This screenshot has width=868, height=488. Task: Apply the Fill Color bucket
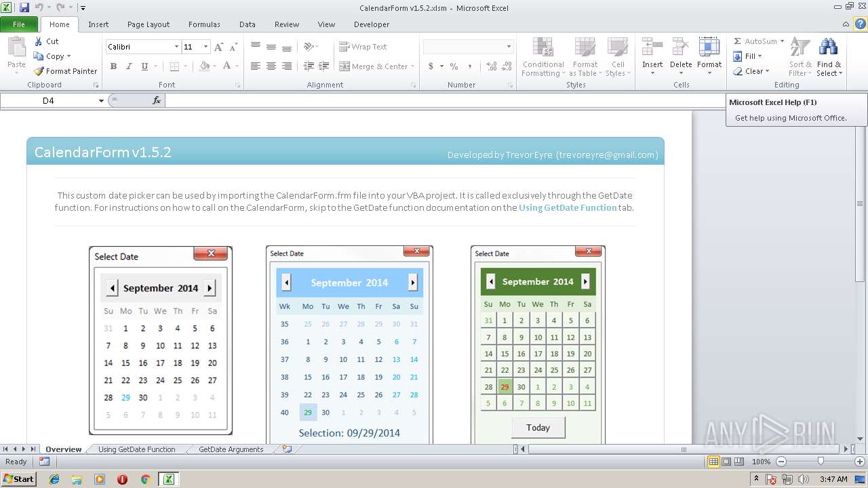click(204, 66)
